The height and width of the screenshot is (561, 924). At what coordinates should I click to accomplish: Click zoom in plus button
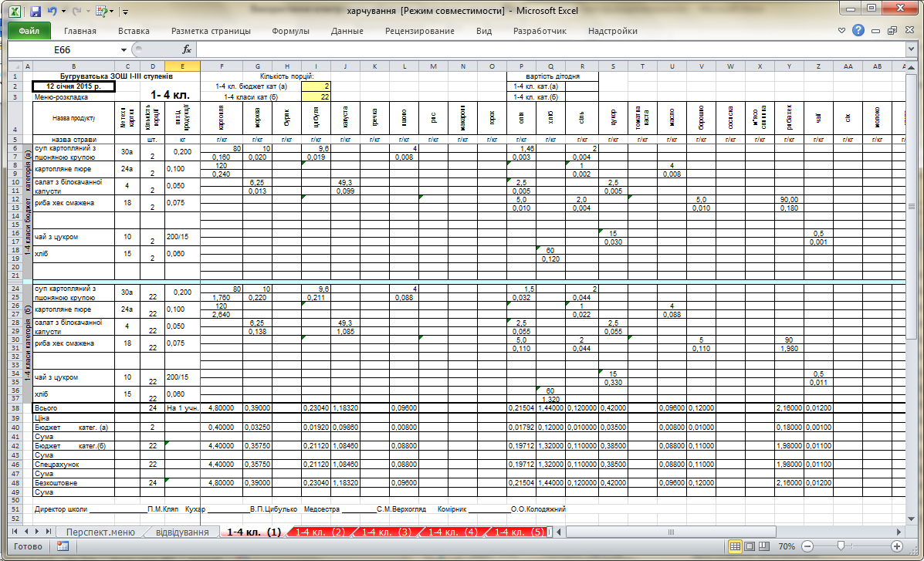pos(897,546)
